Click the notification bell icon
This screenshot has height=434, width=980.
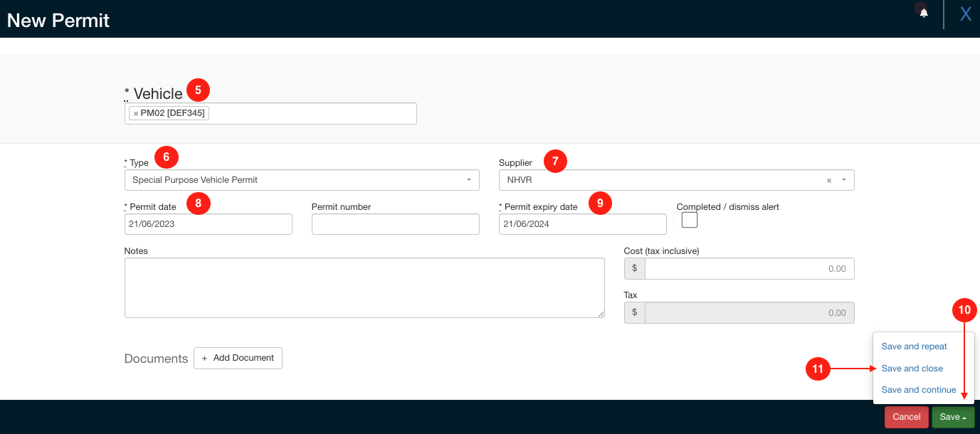click(924, 13)
